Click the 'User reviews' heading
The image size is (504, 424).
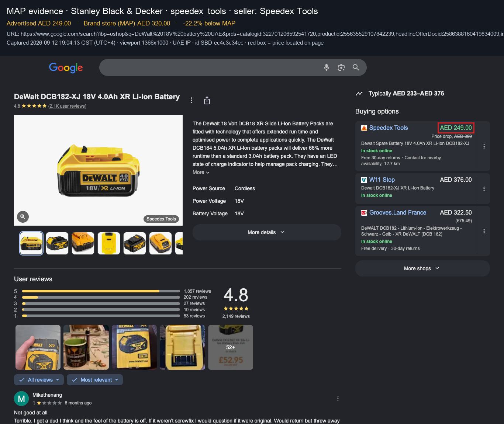click(x=33, y=279)
